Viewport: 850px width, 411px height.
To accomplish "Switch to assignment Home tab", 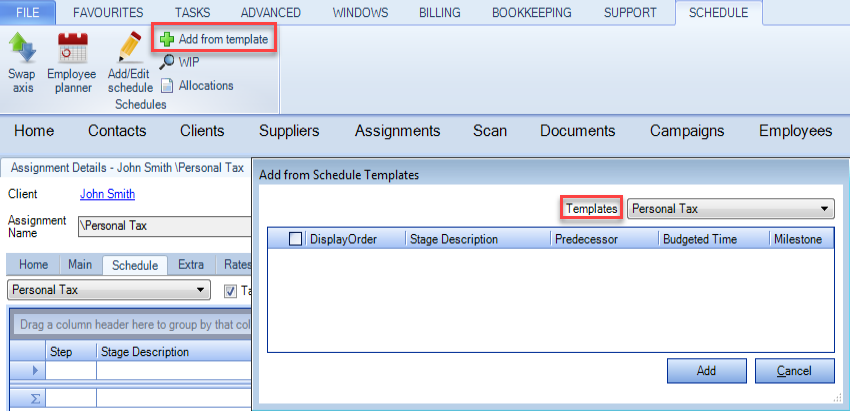I will coord(33,265).
